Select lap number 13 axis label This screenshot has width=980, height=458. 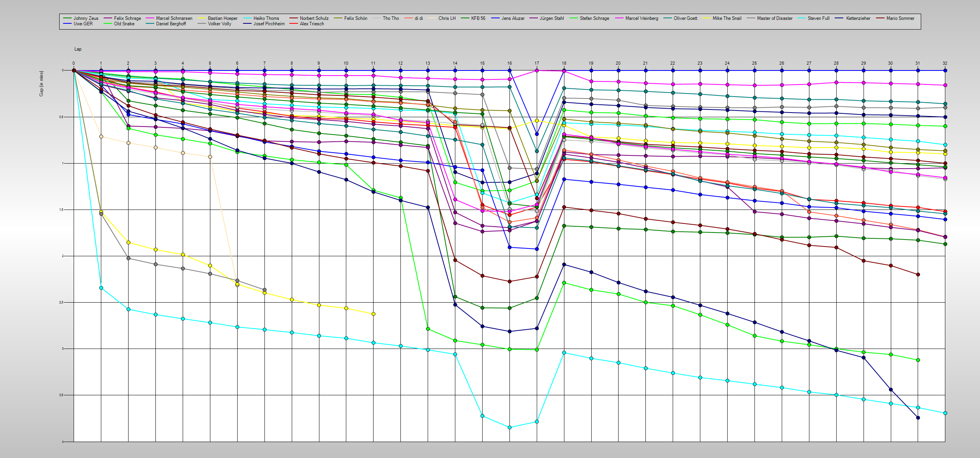click(428, 63)
